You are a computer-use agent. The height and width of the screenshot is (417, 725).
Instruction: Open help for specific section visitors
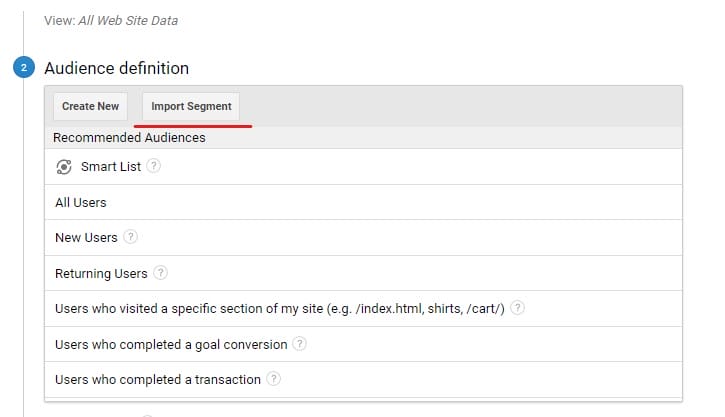[517, 307]
